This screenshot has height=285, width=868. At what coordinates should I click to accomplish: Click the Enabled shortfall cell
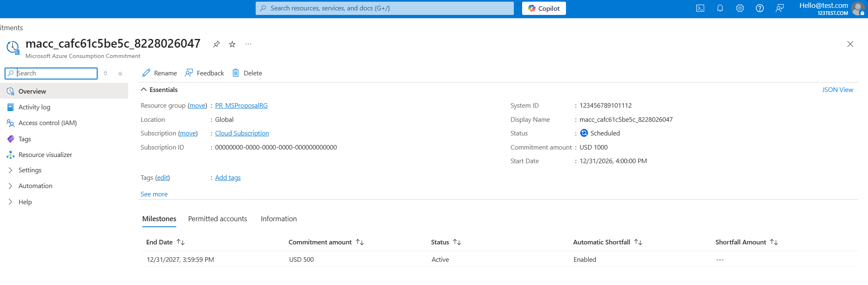(x=585, y=260)
